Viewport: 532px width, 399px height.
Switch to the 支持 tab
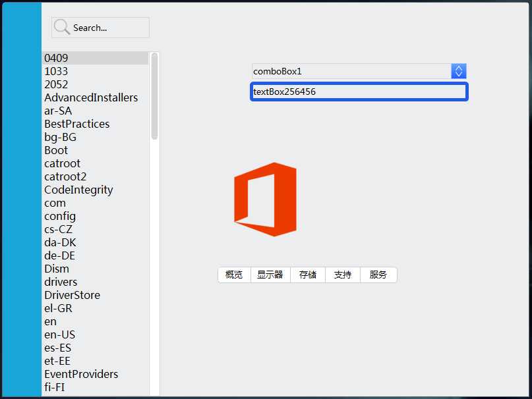(343, 275)
